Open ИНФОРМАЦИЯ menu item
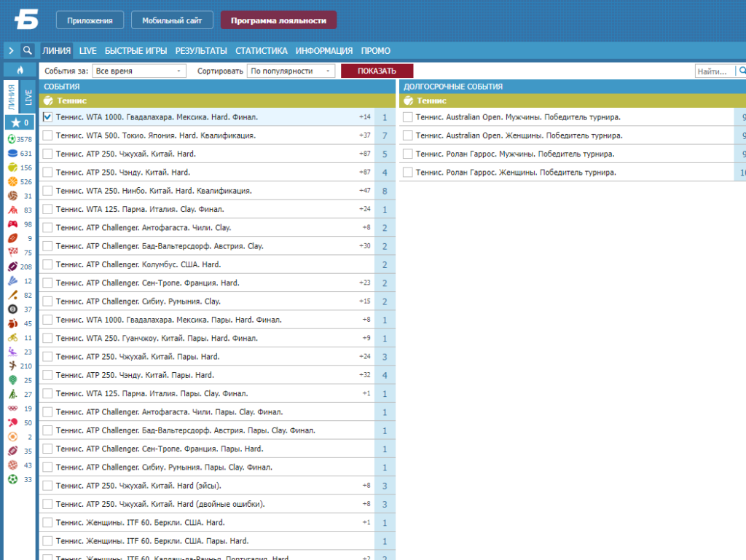This screenshot has width=746, height=560. point(324,51)
